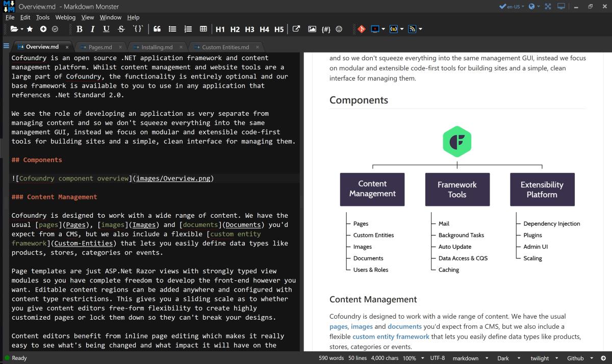This screenshot has width=612, height=364.
Task: Toggle distraction-free mode expand icon
Action: (x=548, y=7)
